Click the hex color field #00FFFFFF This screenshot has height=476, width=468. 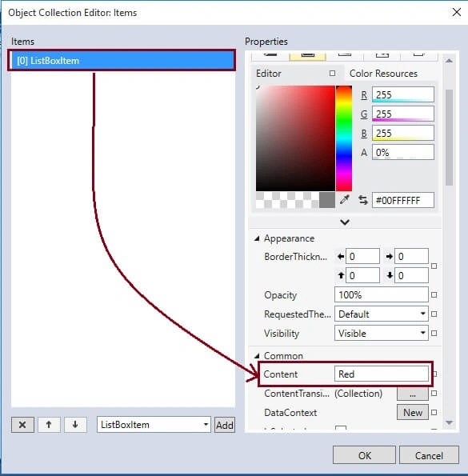coord(403,200)
